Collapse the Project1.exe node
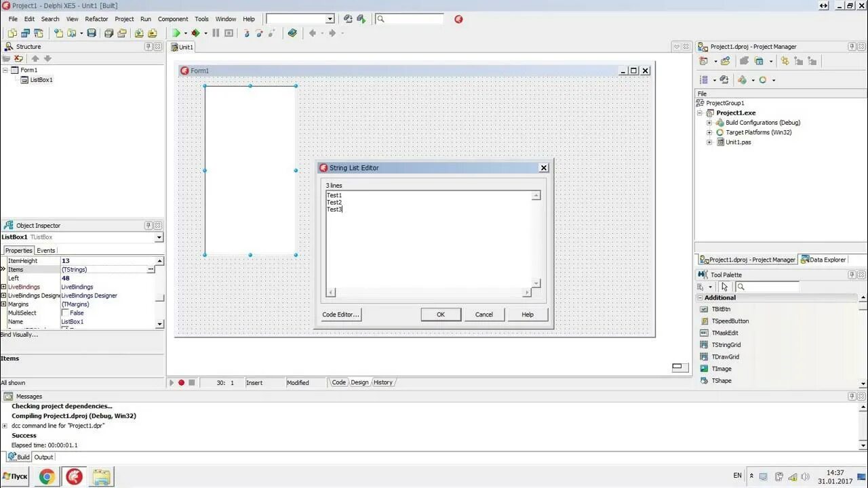The image size is (868, 488). coord(700,113)
